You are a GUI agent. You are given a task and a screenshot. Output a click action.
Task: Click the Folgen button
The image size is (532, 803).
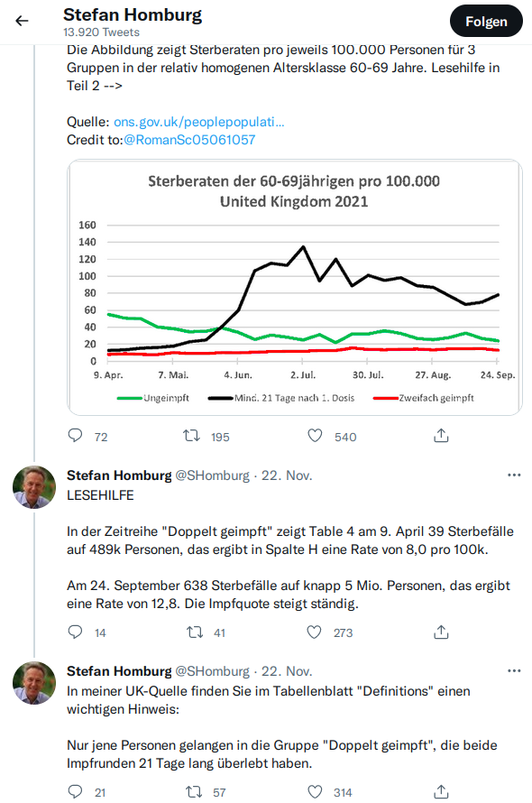coord(486,22)
